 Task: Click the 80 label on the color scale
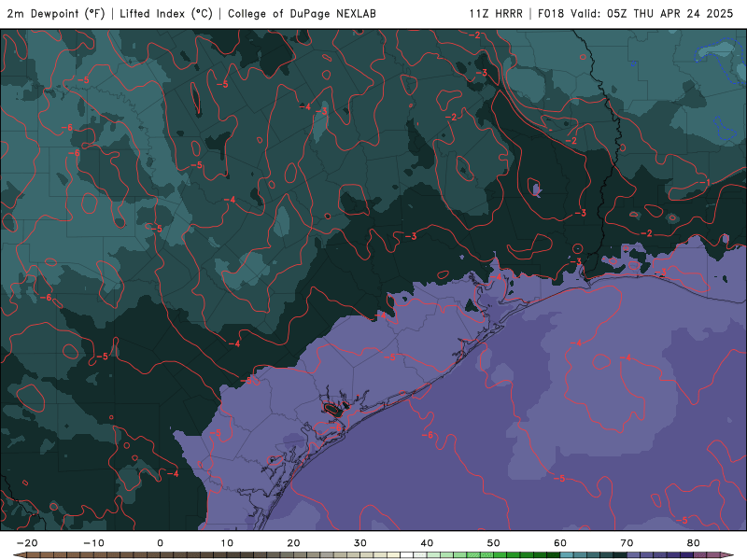click(694, 543)
